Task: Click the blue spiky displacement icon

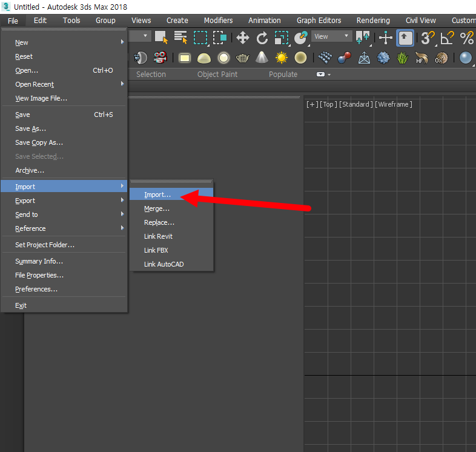Action: 383,58
